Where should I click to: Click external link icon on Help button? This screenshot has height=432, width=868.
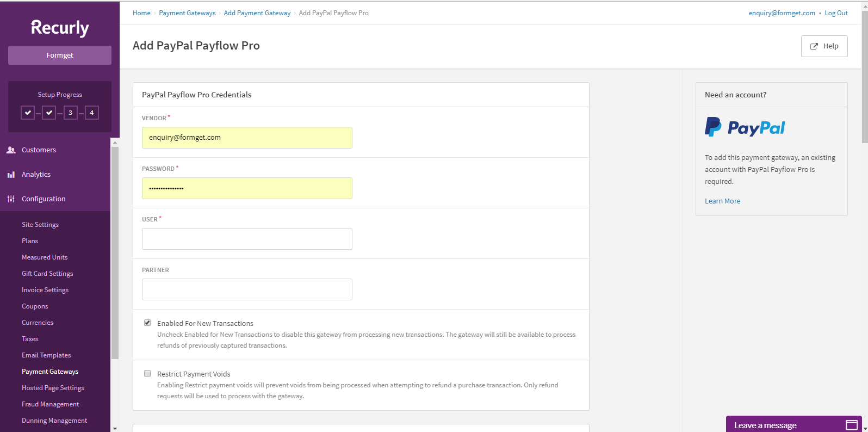pos(814,46)
